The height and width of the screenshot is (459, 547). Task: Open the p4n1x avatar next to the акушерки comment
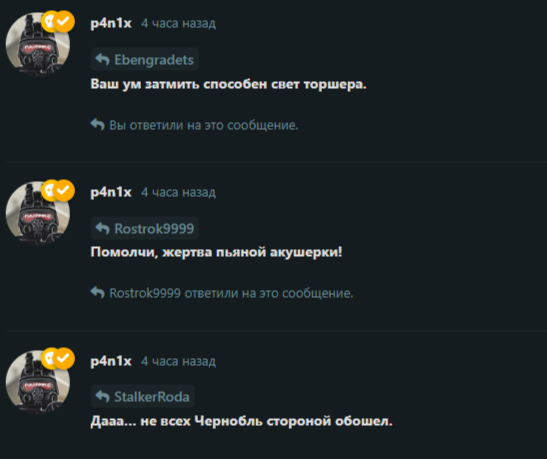38,213
